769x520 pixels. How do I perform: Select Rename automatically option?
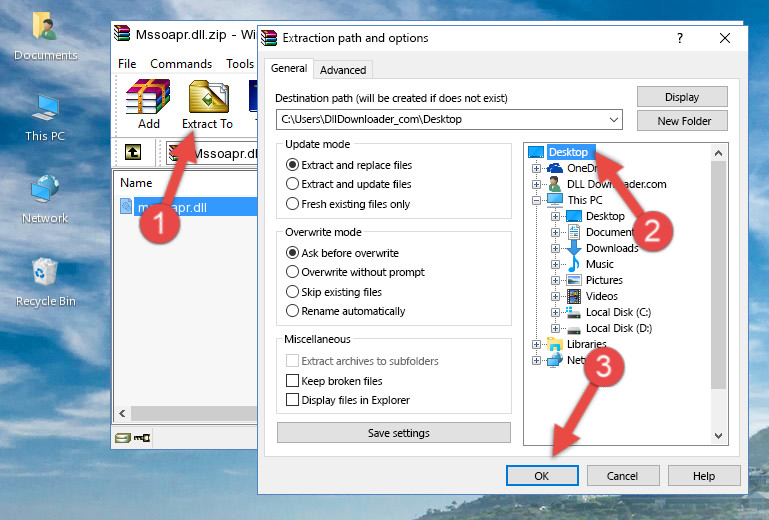(345, 311)
